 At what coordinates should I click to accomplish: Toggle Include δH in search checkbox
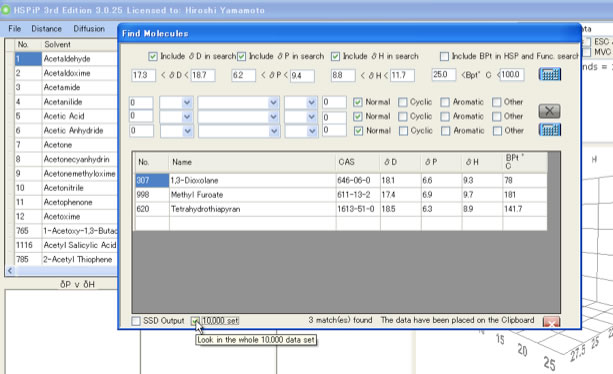(x=335, y=57)
